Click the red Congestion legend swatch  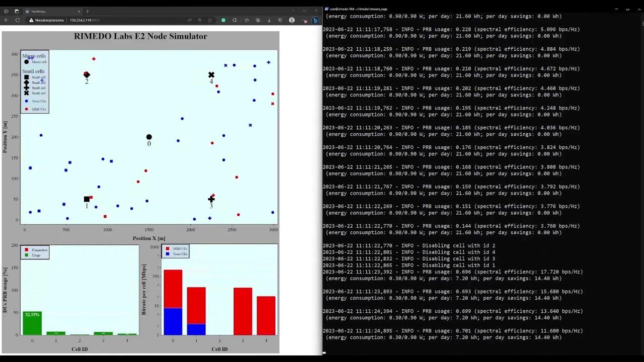click(x=27, y=250)
